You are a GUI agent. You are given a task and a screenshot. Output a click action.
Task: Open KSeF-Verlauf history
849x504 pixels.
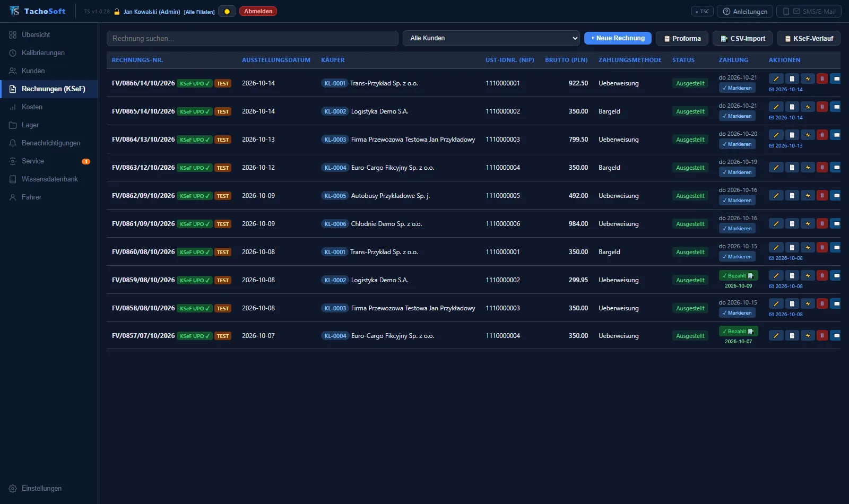[809, 38]
